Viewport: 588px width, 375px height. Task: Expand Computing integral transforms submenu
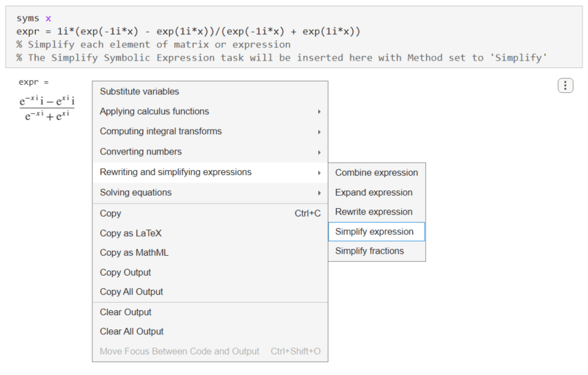(x=161, y=132)
